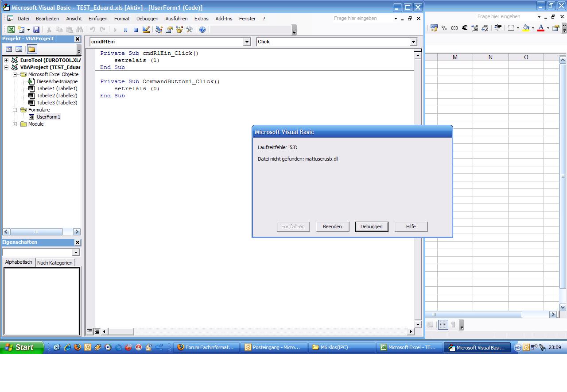Open the Ansicht menu
Screen dimensions: 567x392
[x=74, y=19]
